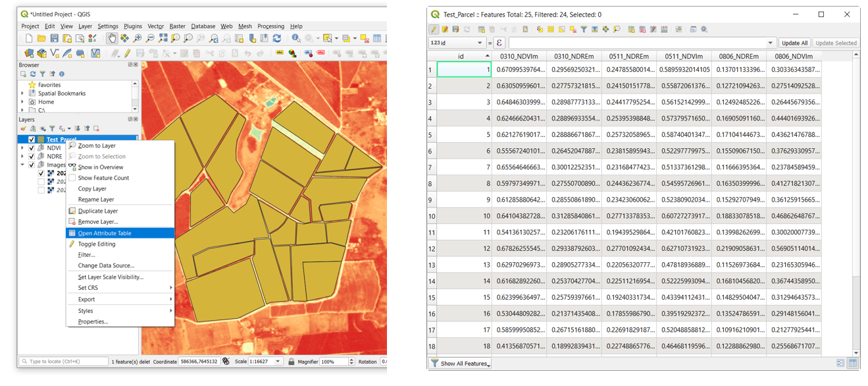Click the filter icon in Browser panel
868x386 pixels.
click(43, 74)
